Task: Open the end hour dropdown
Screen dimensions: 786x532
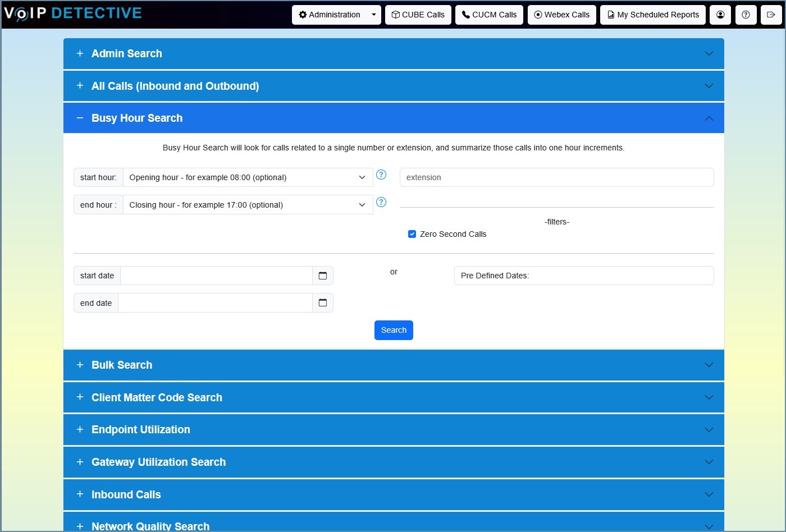Action: click(x=248, y=205)
